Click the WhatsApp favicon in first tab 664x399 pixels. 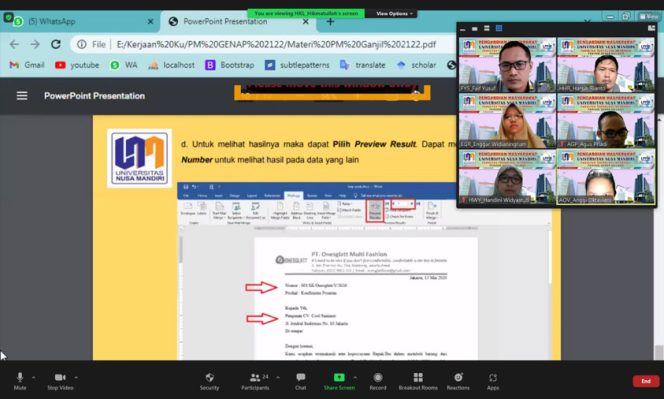pyautogui.click(x=18, y=22)
